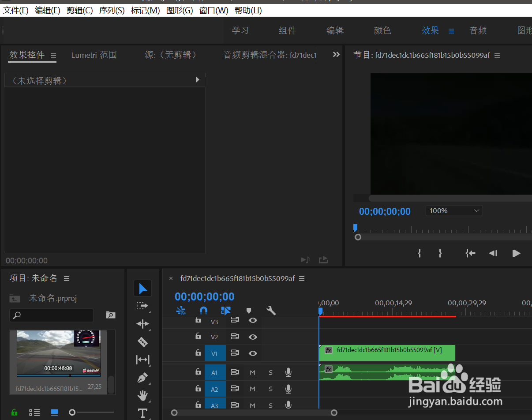
Task: Select the Type tool
Action: click(x=142, y=413)
